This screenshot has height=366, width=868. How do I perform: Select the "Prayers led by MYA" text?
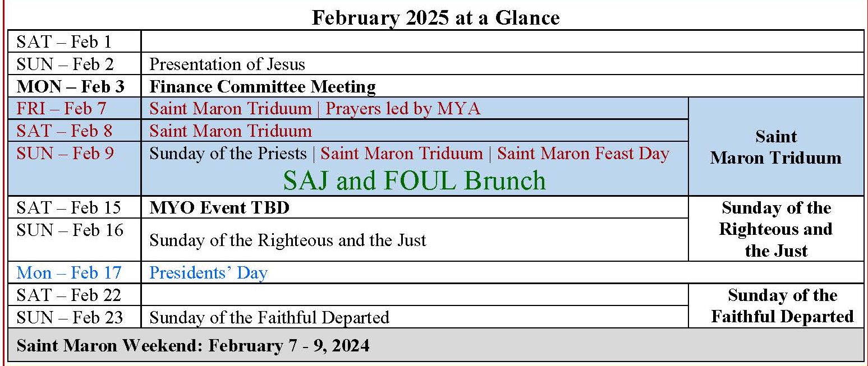coord(403,108)
